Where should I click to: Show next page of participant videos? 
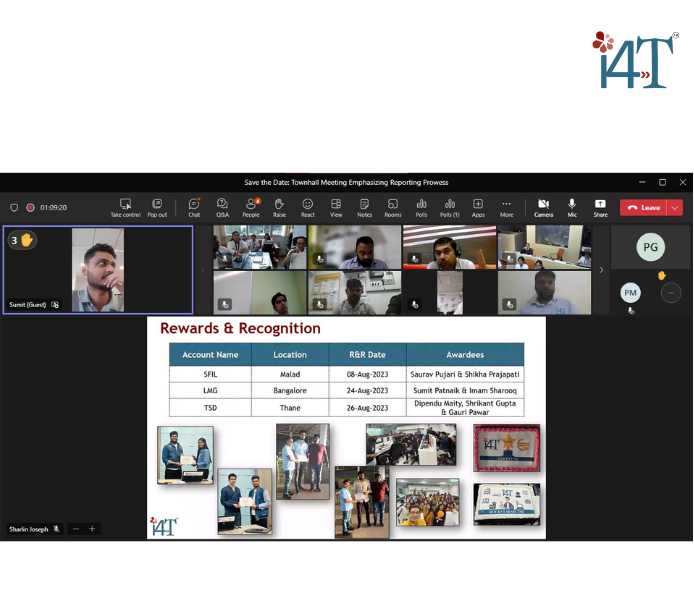[x=601, y=270]
